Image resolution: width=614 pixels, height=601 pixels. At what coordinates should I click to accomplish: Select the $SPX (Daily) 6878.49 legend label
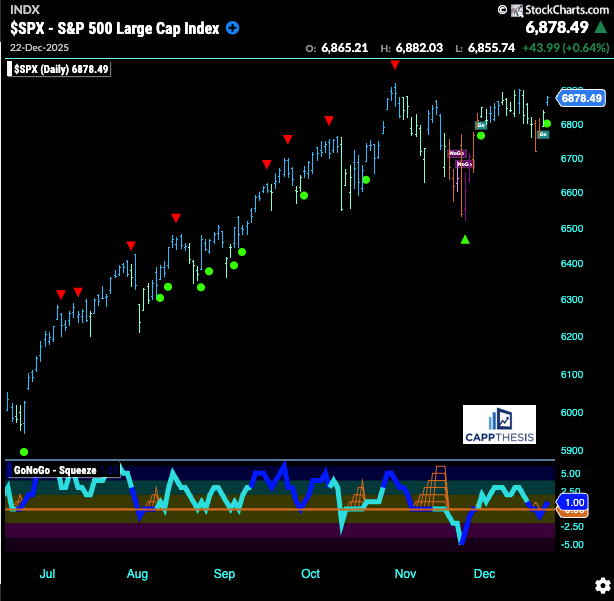59,69
